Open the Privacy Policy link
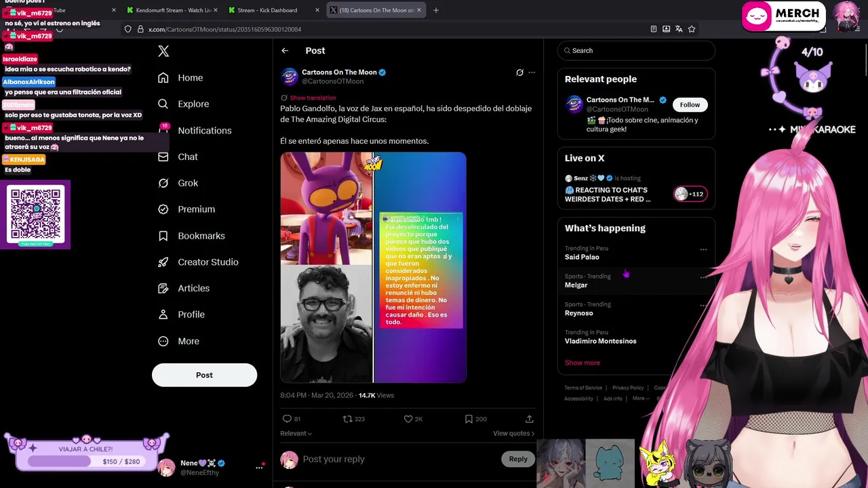Image resolution: width=868 pixels, height=488 pixels. pyautogui.click(x=628, y=388)
